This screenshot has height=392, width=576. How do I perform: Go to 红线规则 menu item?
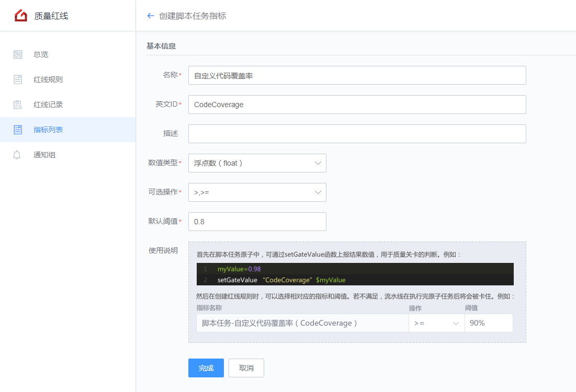48,79
